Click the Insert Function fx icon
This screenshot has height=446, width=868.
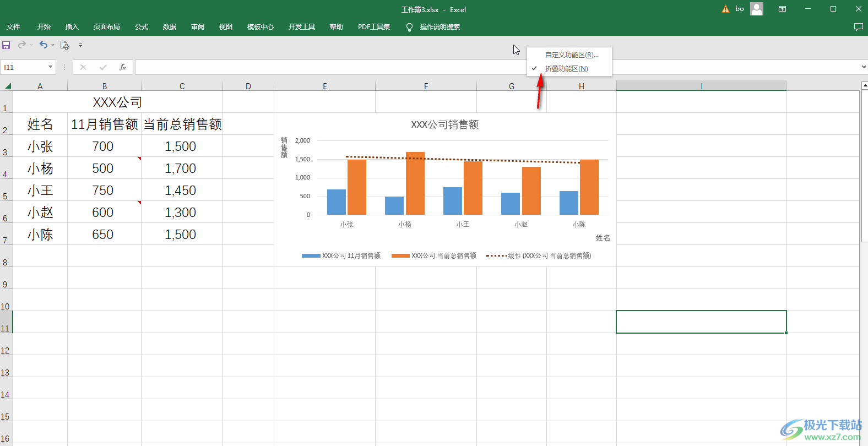123,67
